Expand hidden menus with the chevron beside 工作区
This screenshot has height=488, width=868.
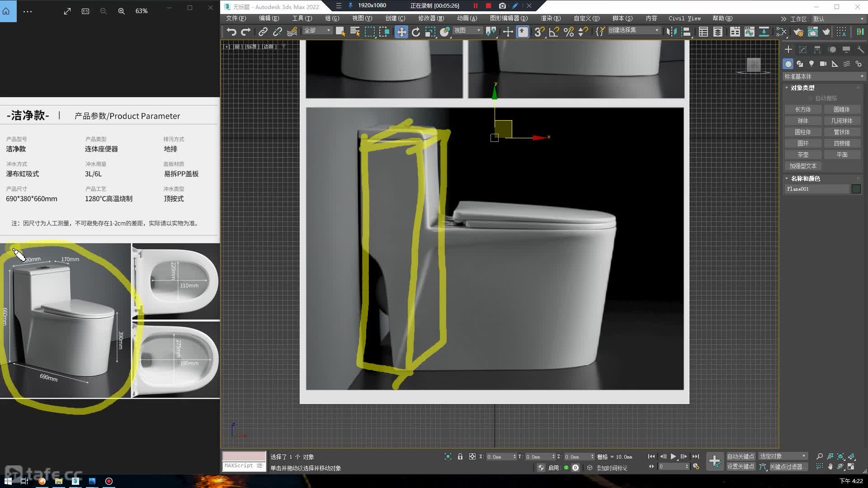[x=783, y=19]
